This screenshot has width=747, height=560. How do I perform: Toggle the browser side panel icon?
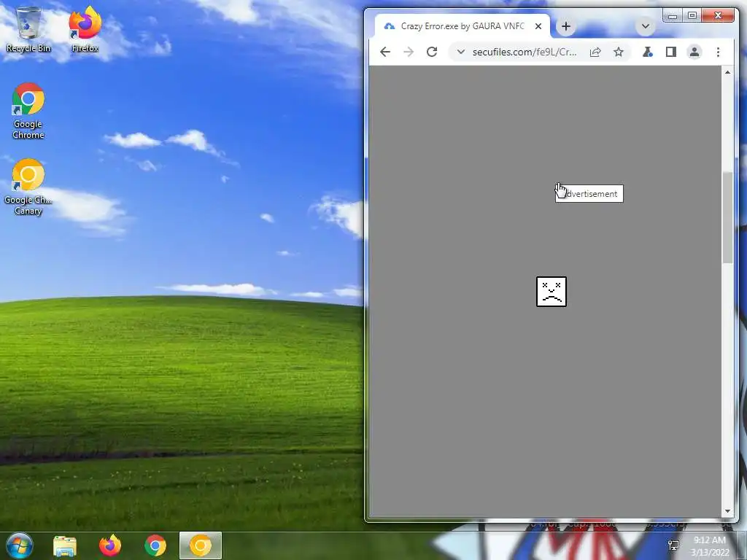(x=671, y=52)
